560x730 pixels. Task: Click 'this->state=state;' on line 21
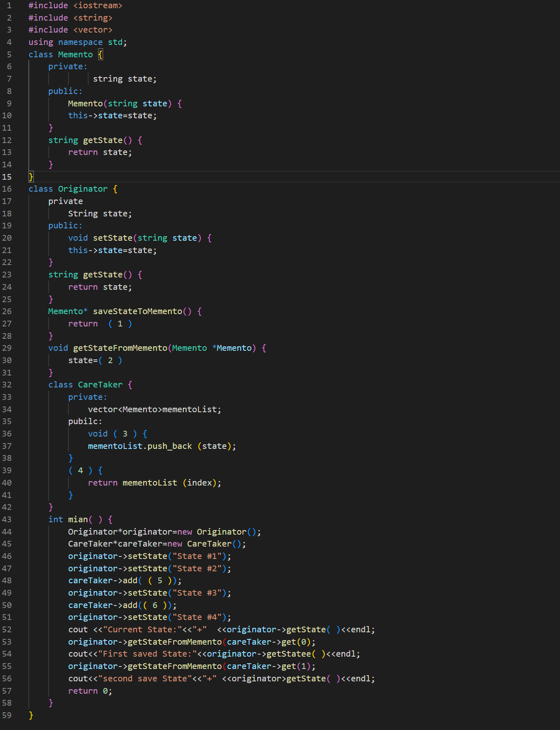113,251
